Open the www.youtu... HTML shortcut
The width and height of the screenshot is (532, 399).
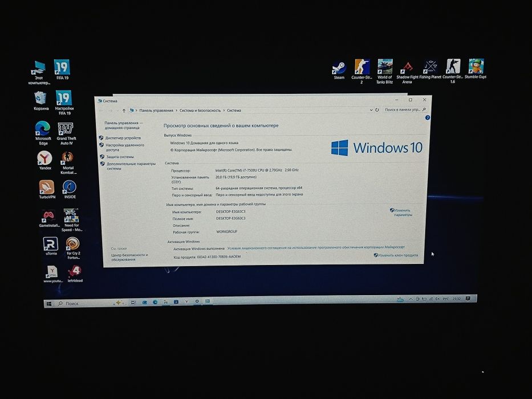click(x=52, y=274)
